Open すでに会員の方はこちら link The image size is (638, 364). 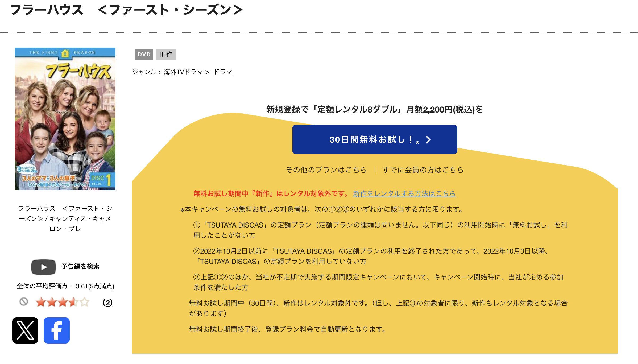click(423, 170)
